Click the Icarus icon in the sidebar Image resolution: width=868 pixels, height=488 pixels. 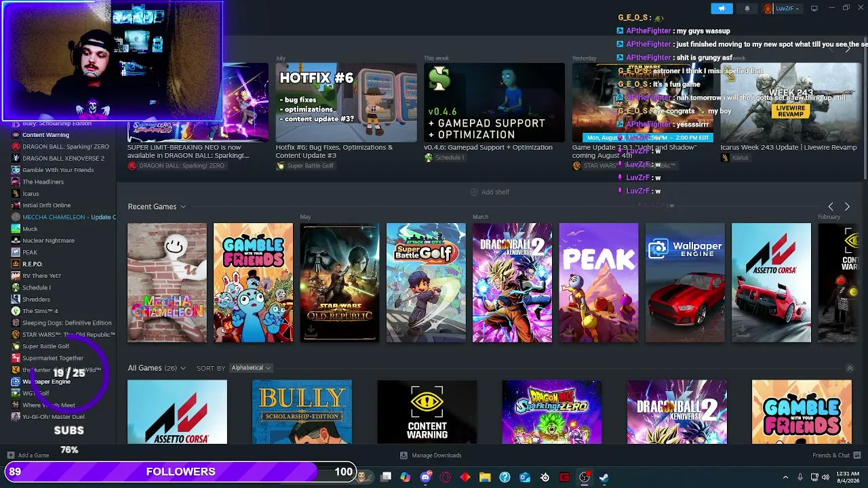tap(16, 193)
